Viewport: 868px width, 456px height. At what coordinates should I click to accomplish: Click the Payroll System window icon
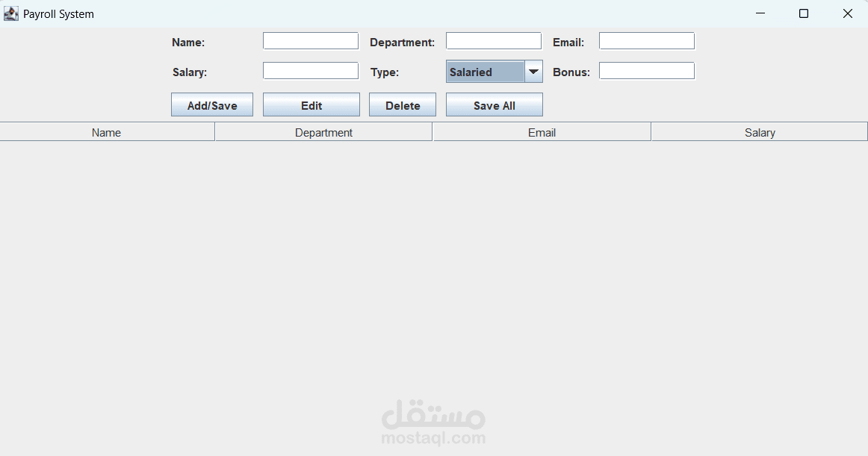pos(11,14)
